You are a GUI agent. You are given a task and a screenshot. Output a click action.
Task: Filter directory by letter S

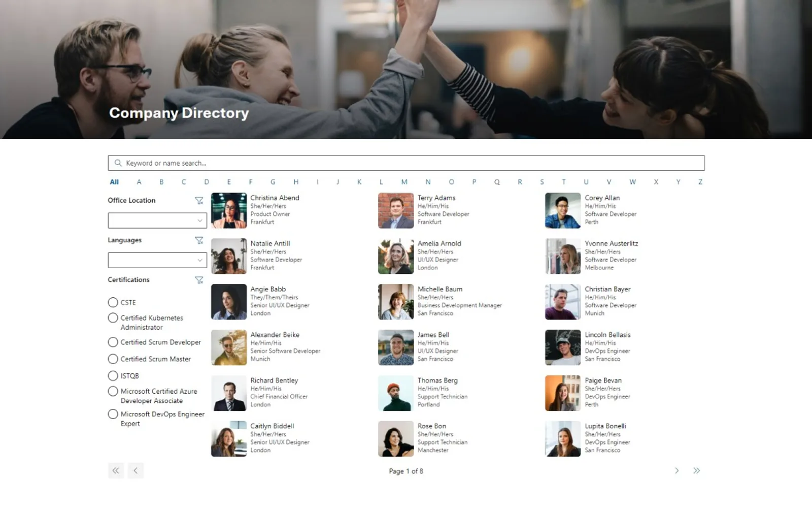click(x=542, y=182)
